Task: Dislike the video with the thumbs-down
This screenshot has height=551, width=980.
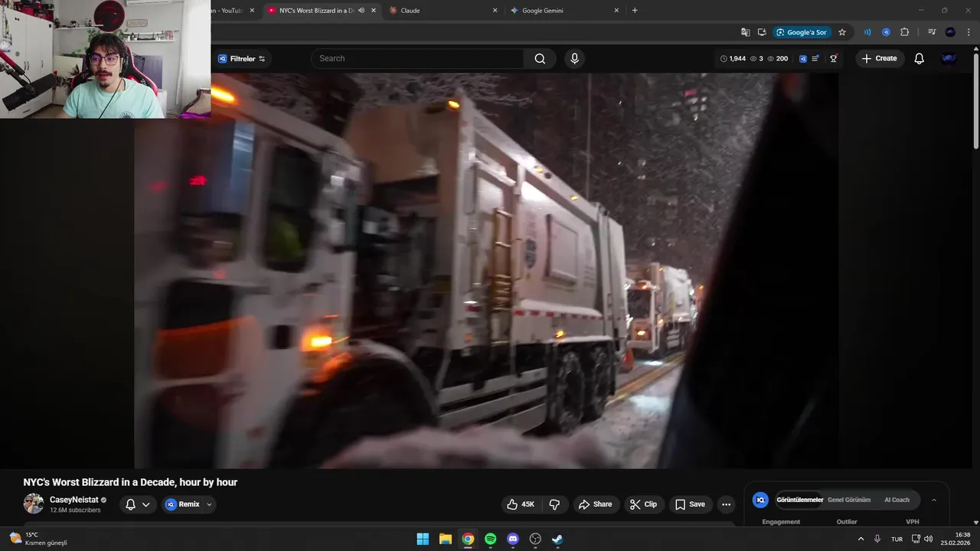Action: [x=554, y=504]
